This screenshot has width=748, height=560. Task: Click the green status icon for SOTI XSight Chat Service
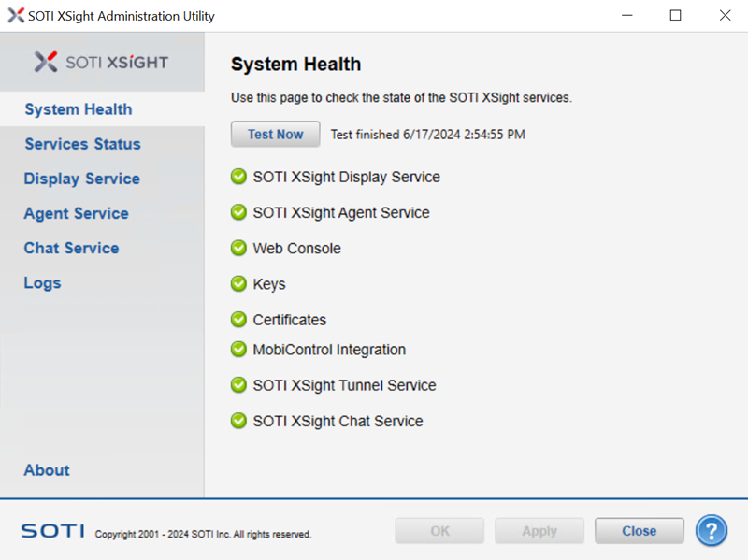click(x=238, y=421)
